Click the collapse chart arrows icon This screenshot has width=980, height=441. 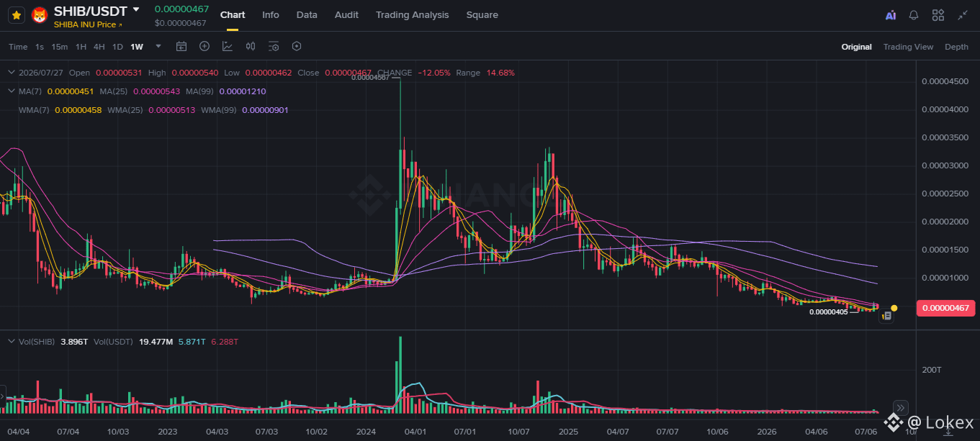[963, 14]
